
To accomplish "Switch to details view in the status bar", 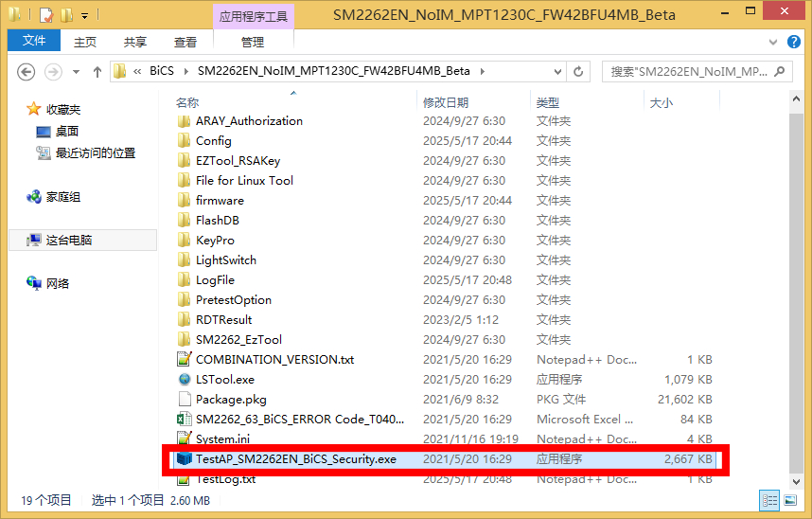I will (768, 500).
